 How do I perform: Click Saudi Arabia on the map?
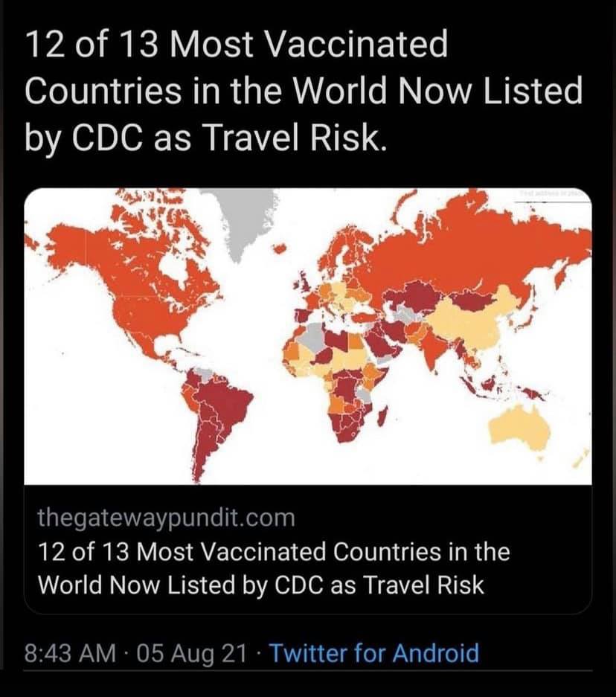point(385,344)
